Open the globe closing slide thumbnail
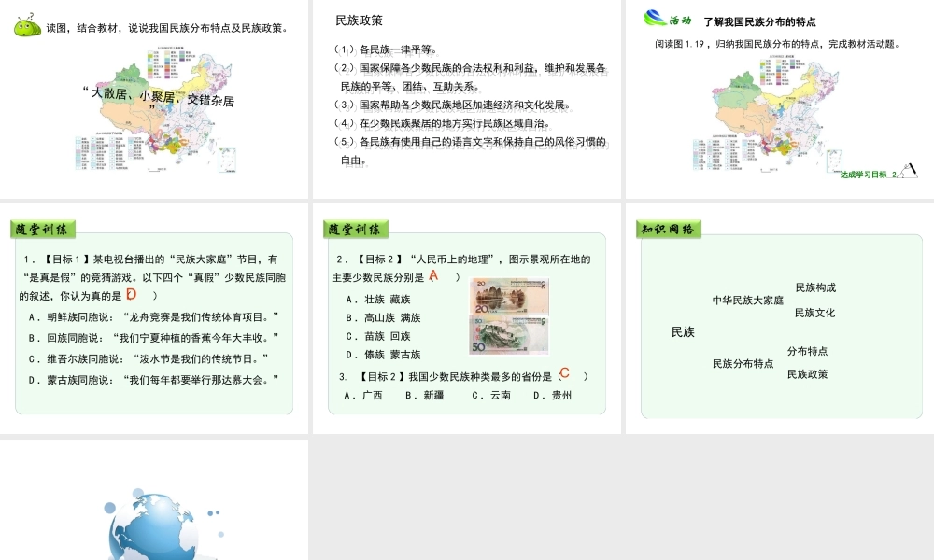Viewport: 934px width, 560px height. (154, 500)
